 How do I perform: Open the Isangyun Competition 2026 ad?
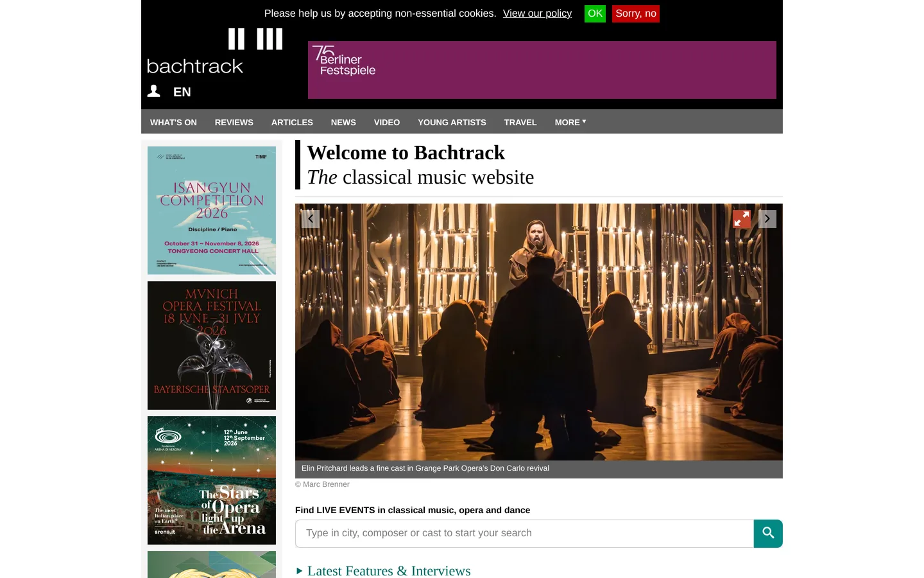click(x=212, y=211)
